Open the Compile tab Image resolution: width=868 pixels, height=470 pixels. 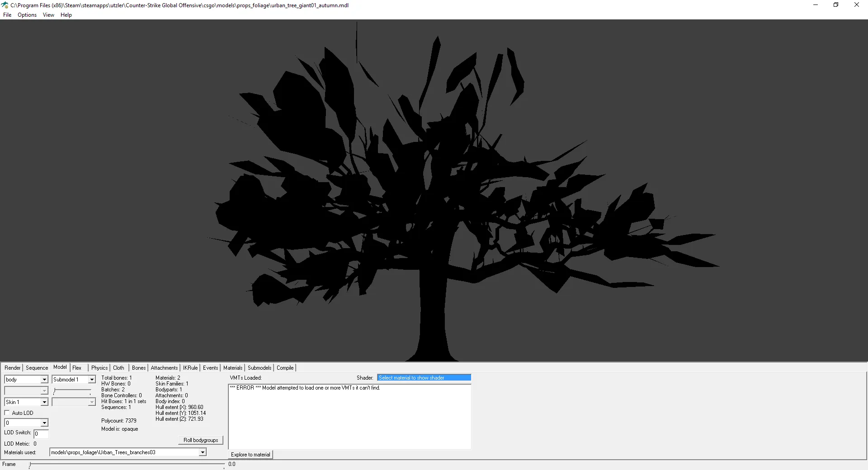click(285, 368)
